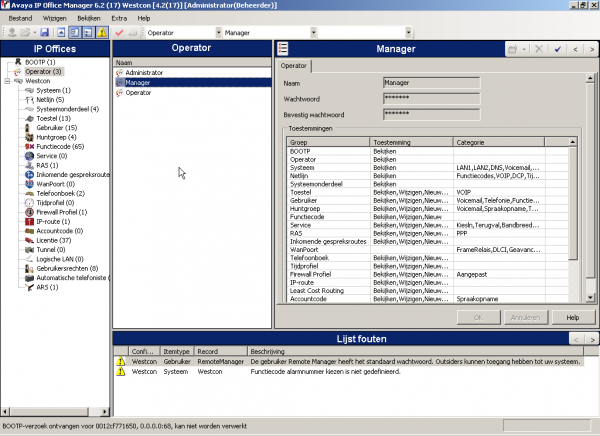600x436 pixels.
Task: Click the Bevestig wachtwoord field
Action: 431,114
